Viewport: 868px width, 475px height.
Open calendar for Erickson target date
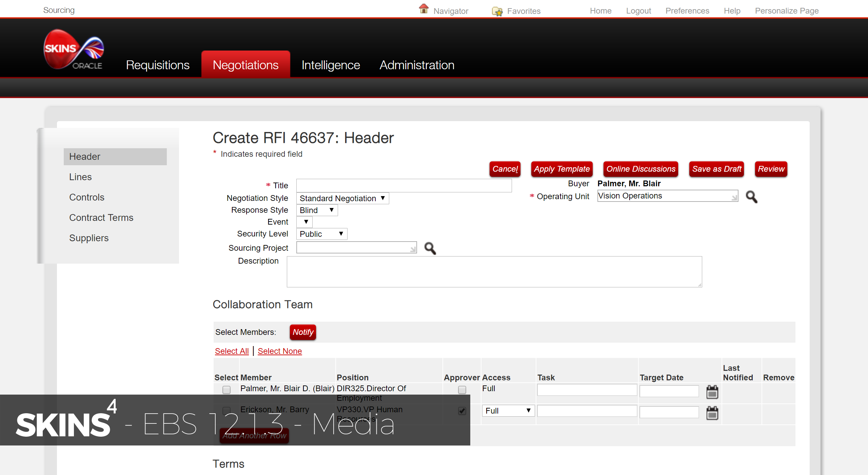tap(712, 413)
